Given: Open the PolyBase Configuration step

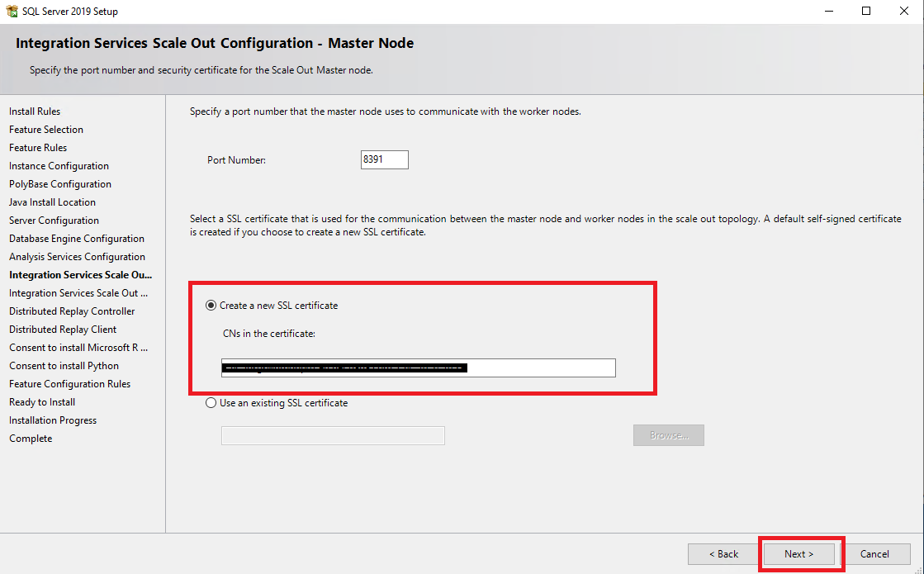Looking at the screenshot, I should [60, 184].
